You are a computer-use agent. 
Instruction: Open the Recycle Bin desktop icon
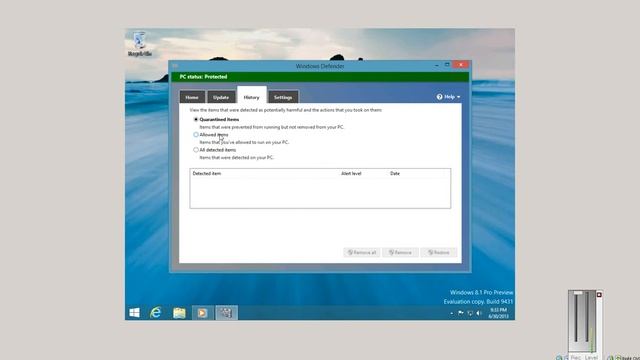140,44
